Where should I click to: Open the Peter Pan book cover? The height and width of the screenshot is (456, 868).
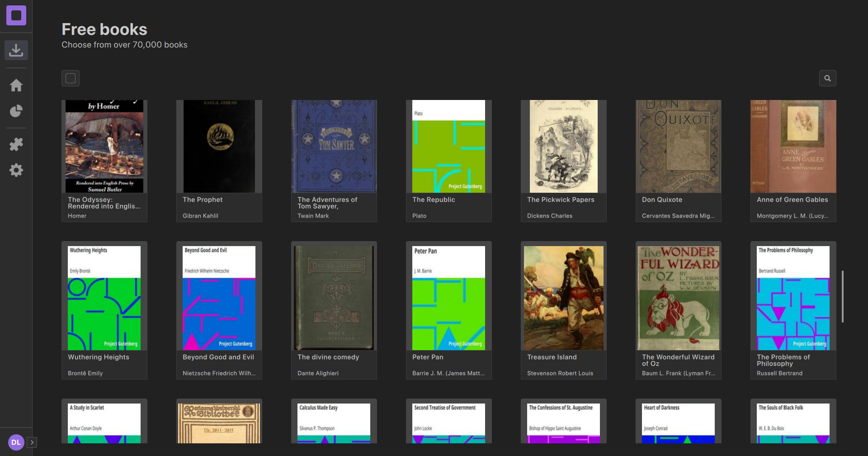tap(449, 298)
